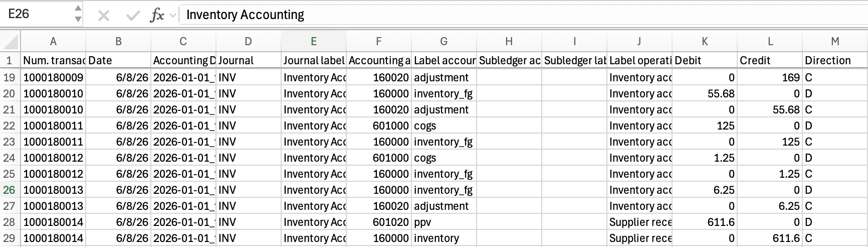Image resolution: width=868 pixels, height=247 pixels.
Task: Select row 26 header
Action: click(x=10, y=190)
